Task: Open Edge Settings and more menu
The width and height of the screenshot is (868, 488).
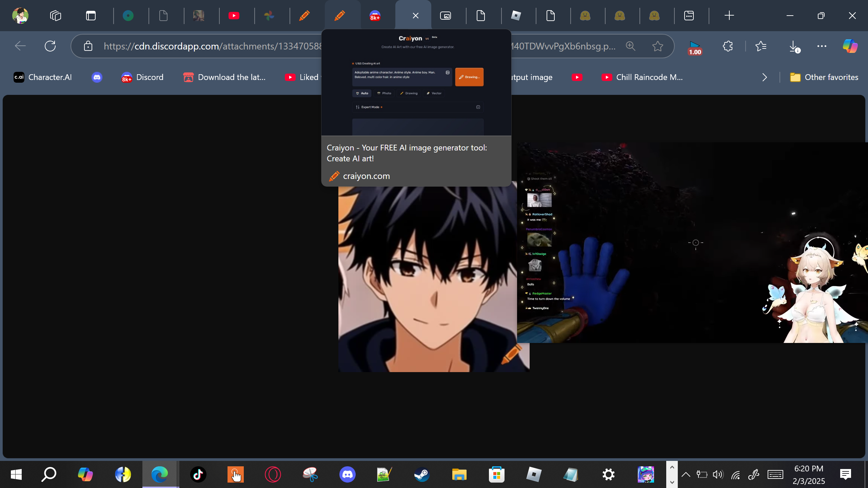Action: pos(822,46)
